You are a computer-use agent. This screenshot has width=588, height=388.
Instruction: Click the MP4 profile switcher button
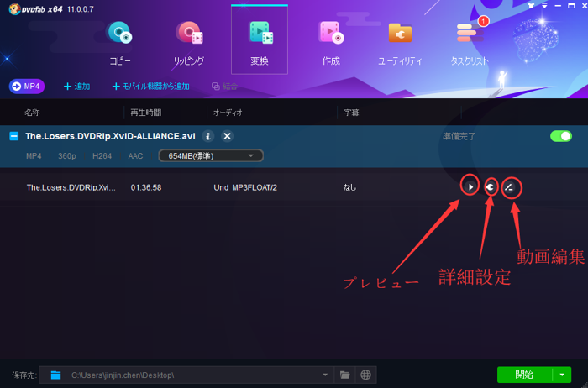point(27,87)
